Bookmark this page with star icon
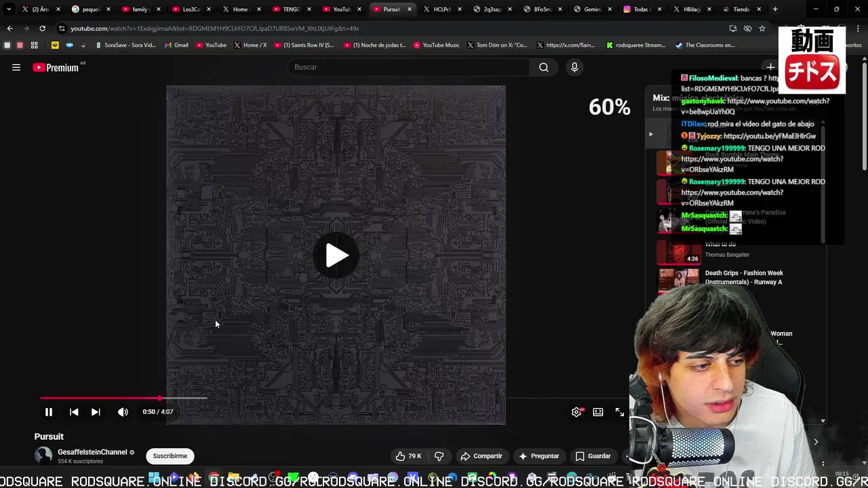The width and height of the screenshot is (868, 488). coord(762,28)
